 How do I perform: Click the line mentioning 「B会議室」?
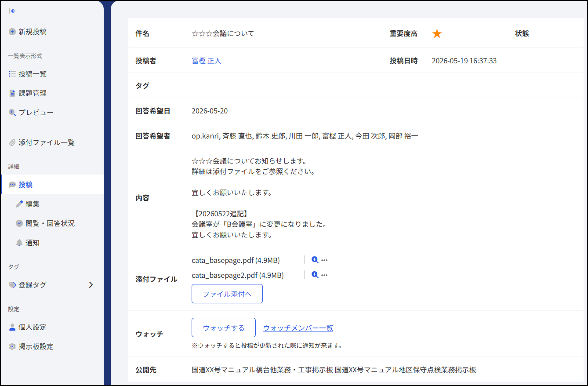click(x=260, y=224)
